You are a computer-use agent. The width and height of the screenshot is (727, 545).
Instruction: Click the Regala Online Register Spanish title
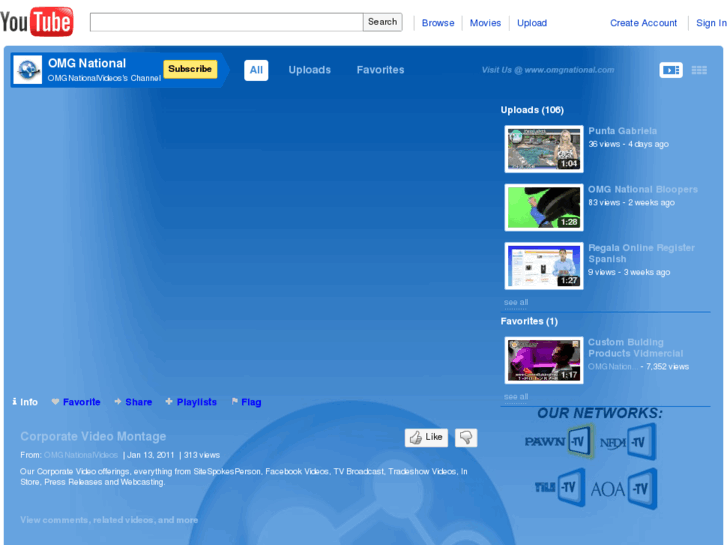click(x=641, y=253)
